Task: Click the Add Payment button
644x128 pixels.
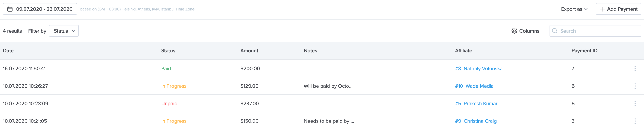Action: pyautogui.click(x=618, y=9)
